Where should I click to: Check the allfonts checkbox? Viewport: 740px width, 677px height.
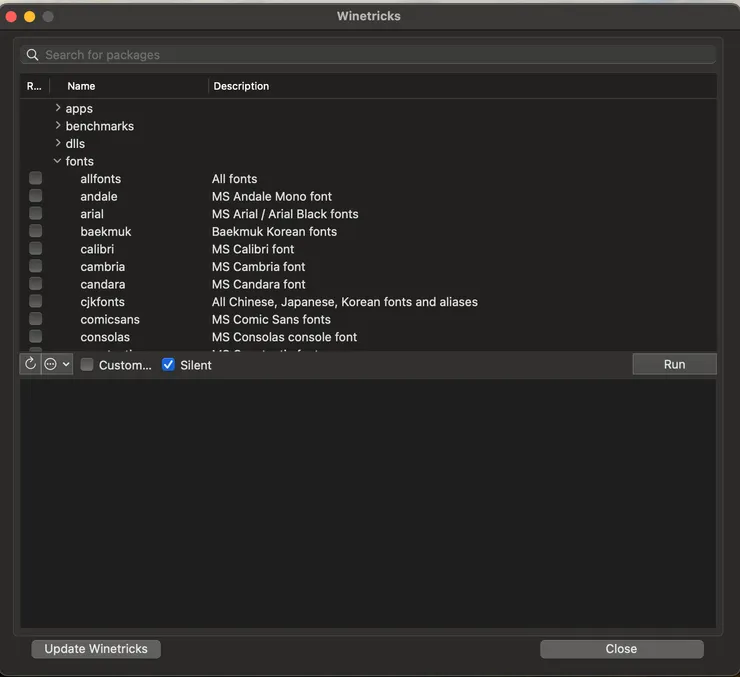tap(35, 178)
